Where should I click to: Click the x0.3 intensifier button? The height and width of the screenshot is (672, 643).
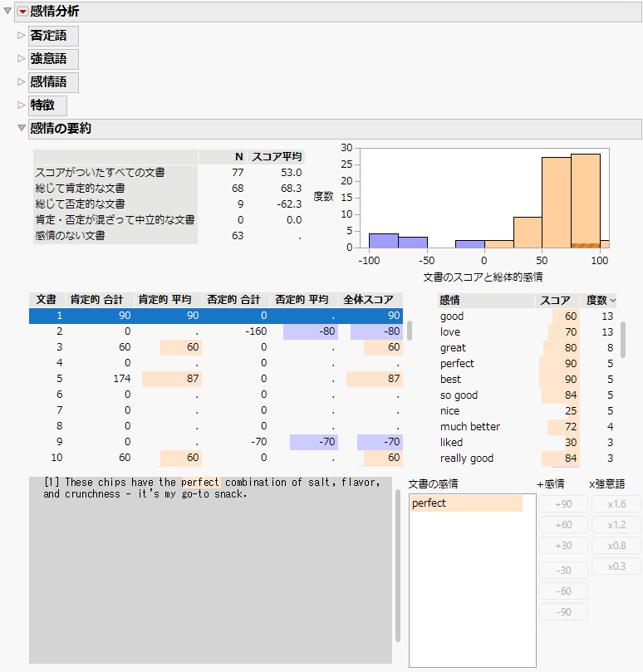pyautogui.click(x=616, y=567)
